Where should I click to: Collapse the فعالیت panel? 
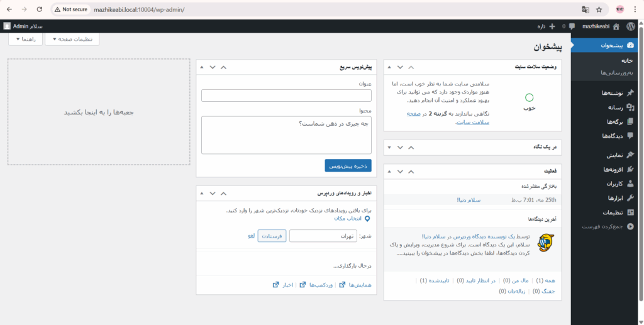(x=389, y=171)
